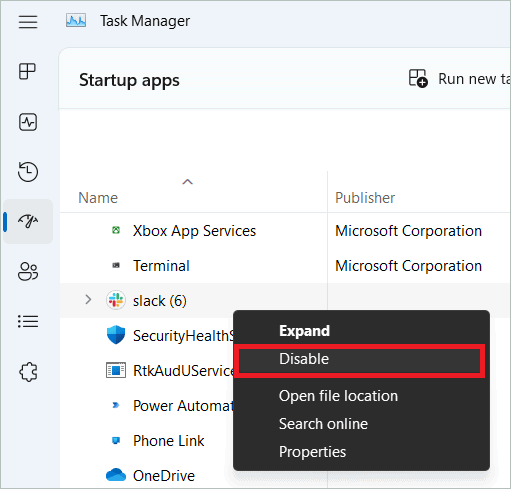Click the Run new task icon
The width and height of the screenshot is (511, 489).
coord(418,78)
